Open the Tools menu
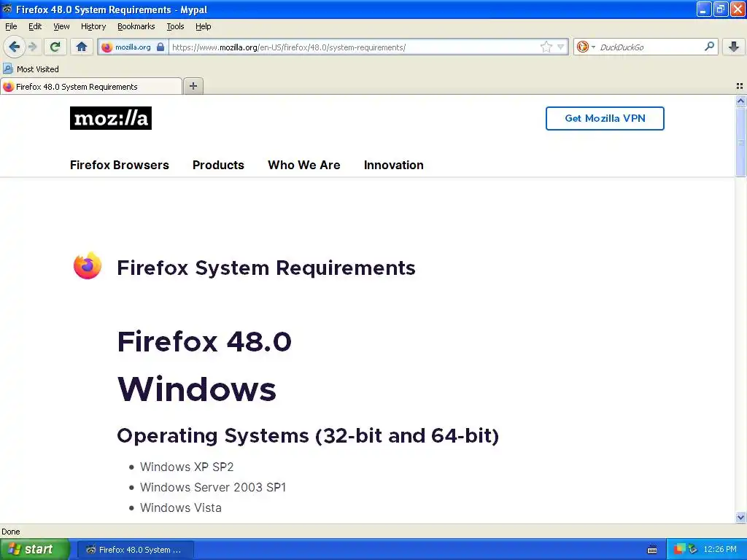 [x=175, y=26]
